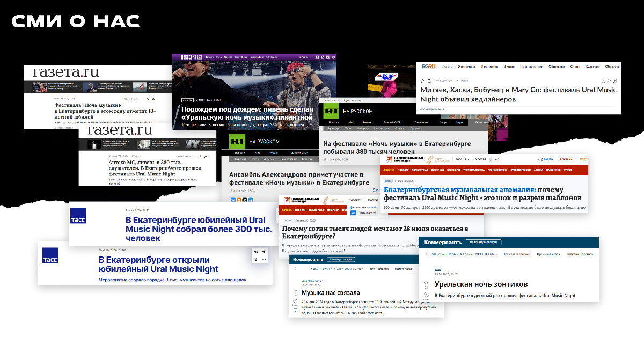The height and width of the screenshot is (338, 644).
Task: Open the RG.RU headline about Митяев, Хаски, Бобунец и Mary Gu
Action: coord(518,94)
